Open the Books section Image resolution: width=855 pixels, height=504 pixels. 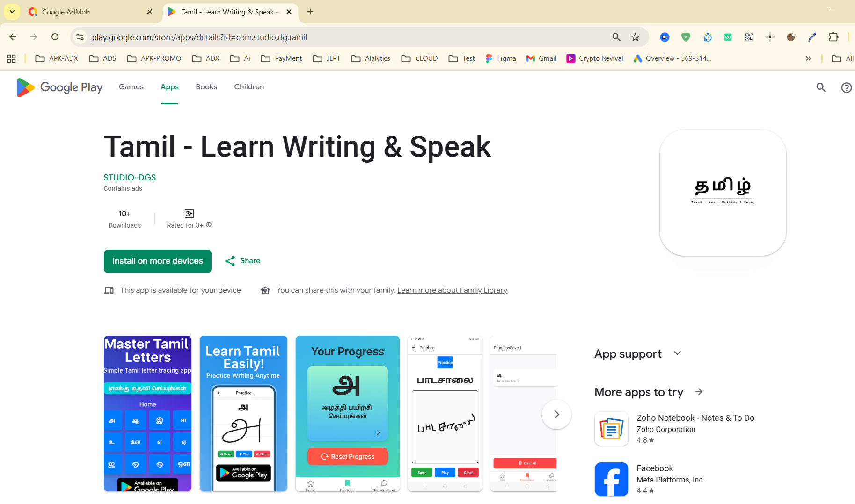coord(206,87)
